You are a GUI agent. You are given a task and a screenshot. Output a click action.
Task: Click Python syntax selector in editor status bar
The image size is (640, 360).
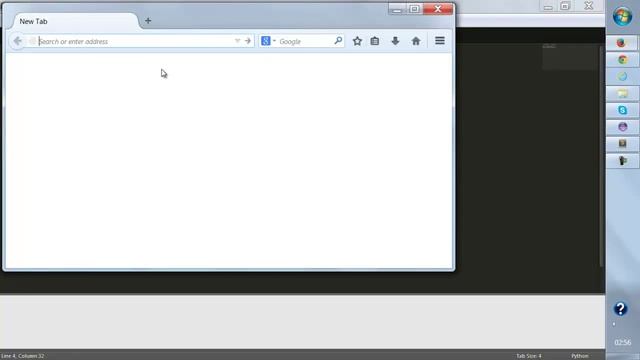pyautogui.click(x=580, y=356)
